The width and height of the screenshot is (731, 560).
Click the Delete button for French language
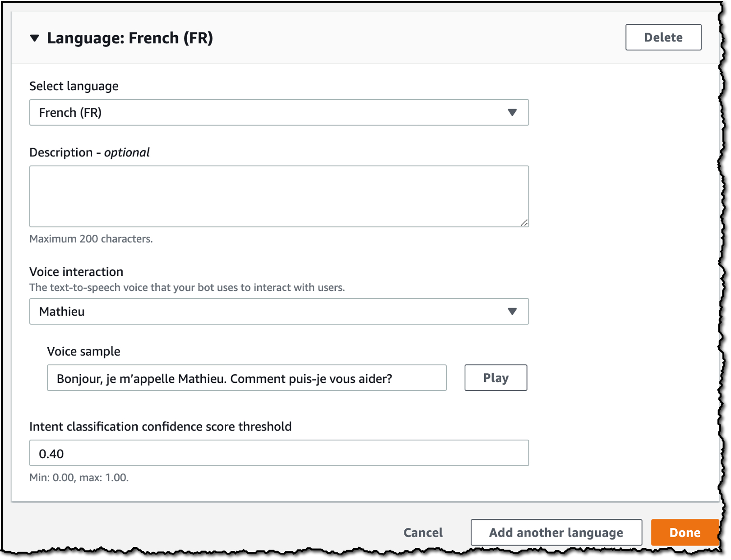click(663, 37)
